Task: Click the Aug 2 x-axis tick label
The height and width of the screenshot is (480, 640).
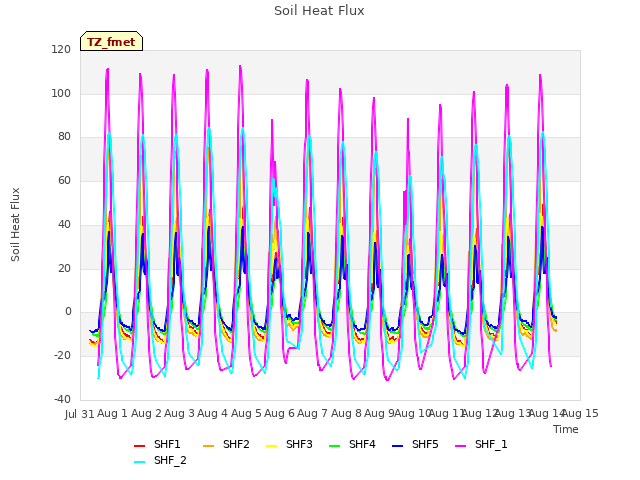Action: tap(146, 413)
